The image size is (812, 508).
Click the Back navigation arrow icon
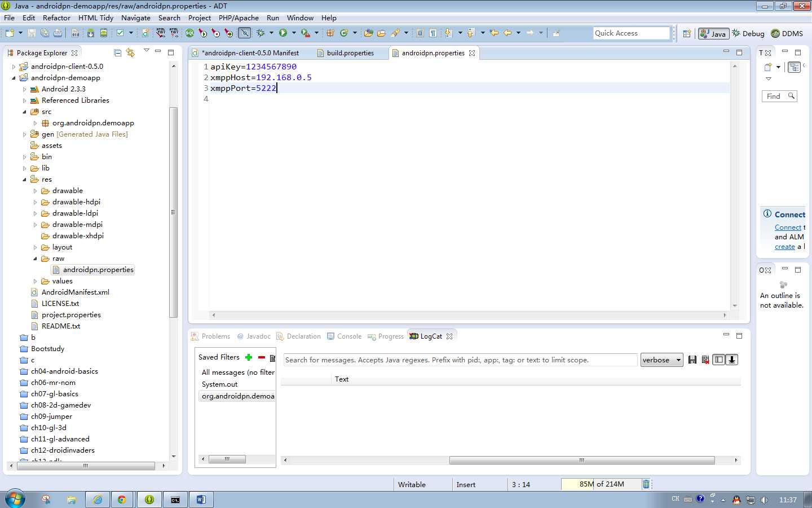(x=507, y=33)
